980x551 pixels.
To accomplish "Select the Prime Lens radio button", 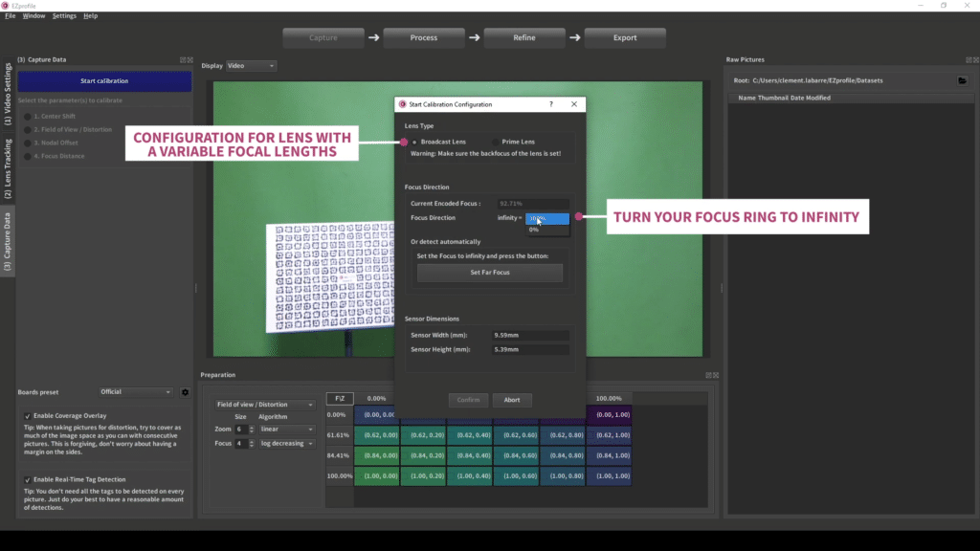I will [496, 142].
